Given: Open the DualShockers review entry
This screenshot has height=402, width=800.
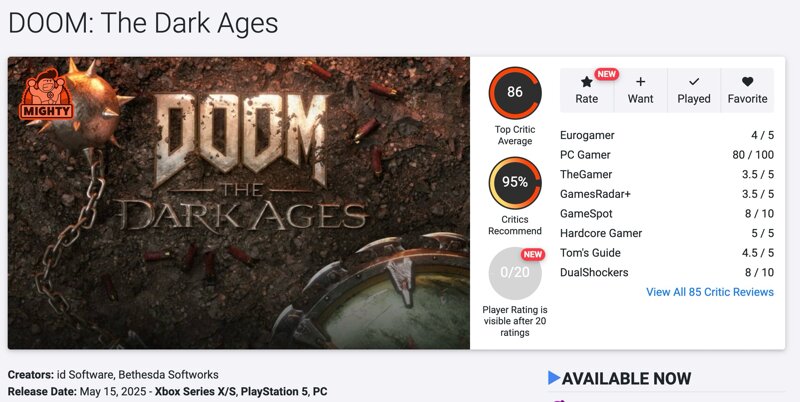Looking at the screenshot, I should [x=667, y=272].
